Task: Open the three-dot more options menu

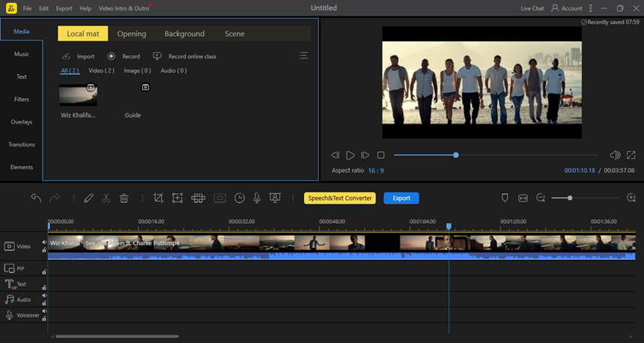Action: click(x=591, y=7)
